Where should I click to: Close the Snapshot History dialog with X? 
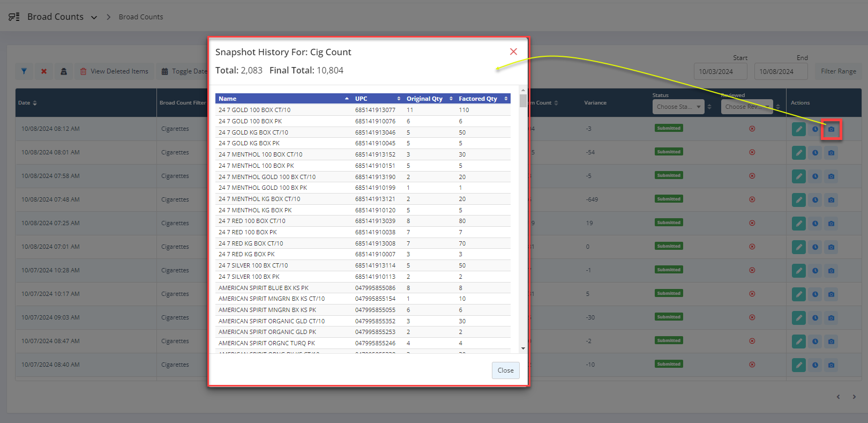513,51
